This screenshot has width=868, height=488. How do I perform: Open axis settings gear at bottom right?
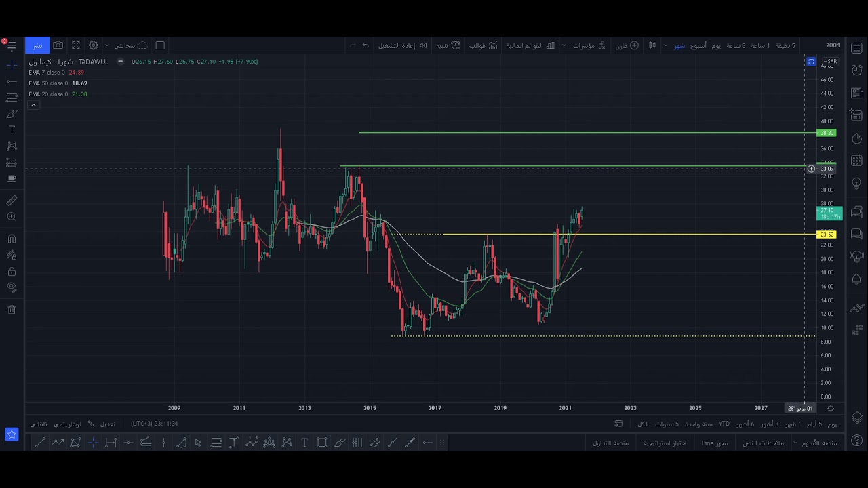pyautogui.click(x=831, y=408)
